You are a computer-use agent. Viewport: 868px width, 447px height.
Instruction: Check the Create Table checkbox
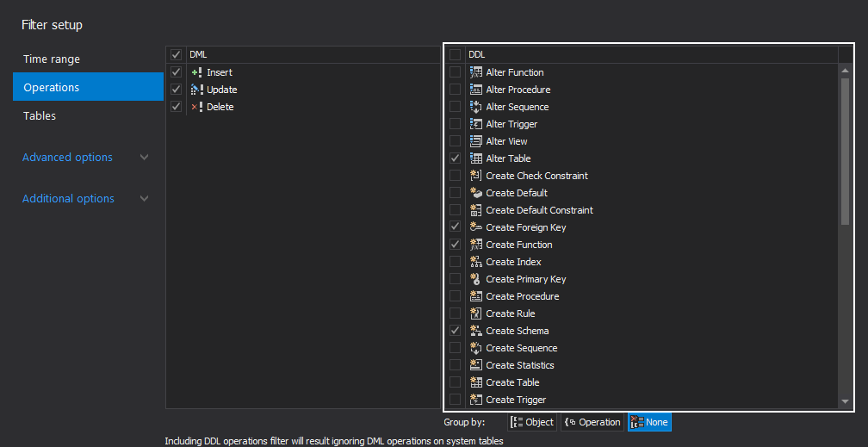click(455, 382)
